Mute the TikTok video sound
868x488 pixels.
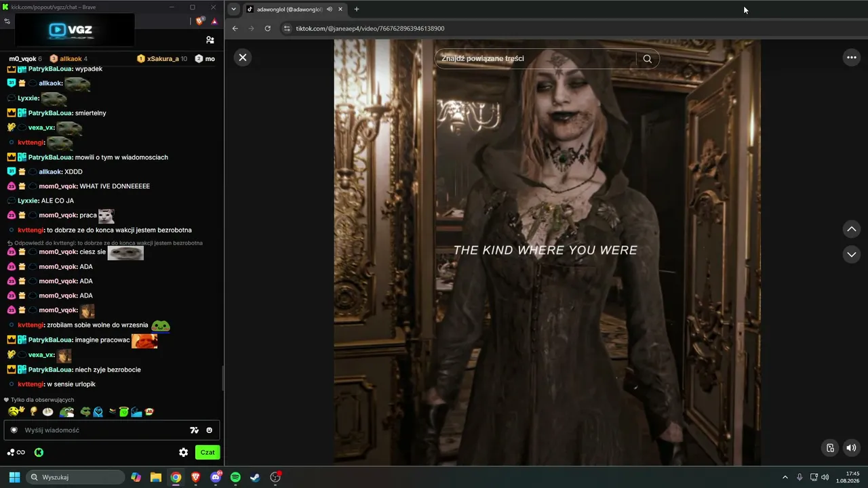coord(851,447)
